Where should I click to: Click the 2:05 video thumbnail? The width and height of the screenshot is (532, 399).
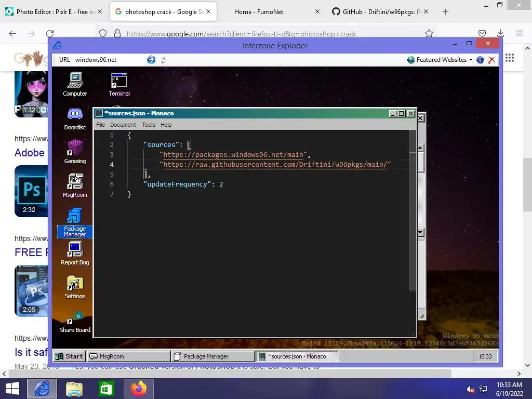coord(31,291)
